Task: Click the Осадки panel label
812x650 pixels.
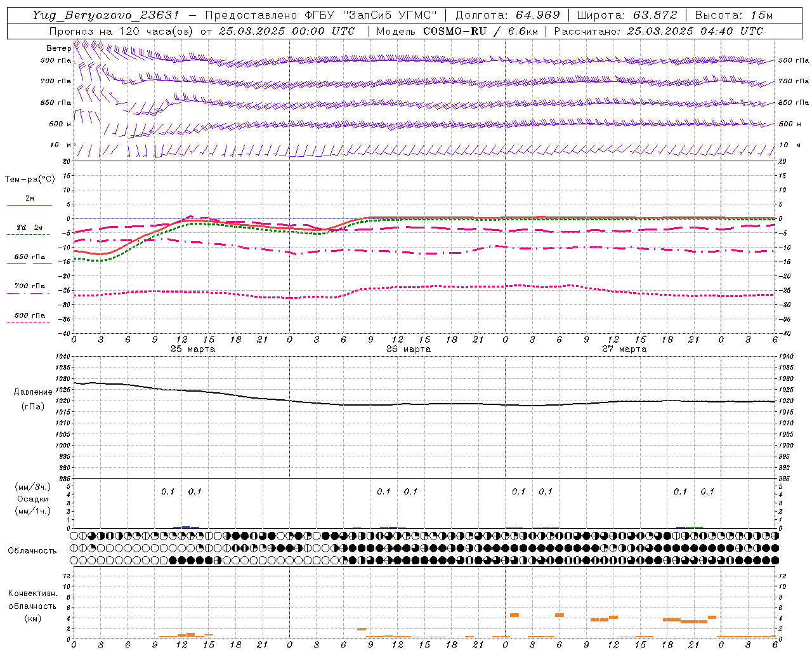Action: tap(33, 499)
